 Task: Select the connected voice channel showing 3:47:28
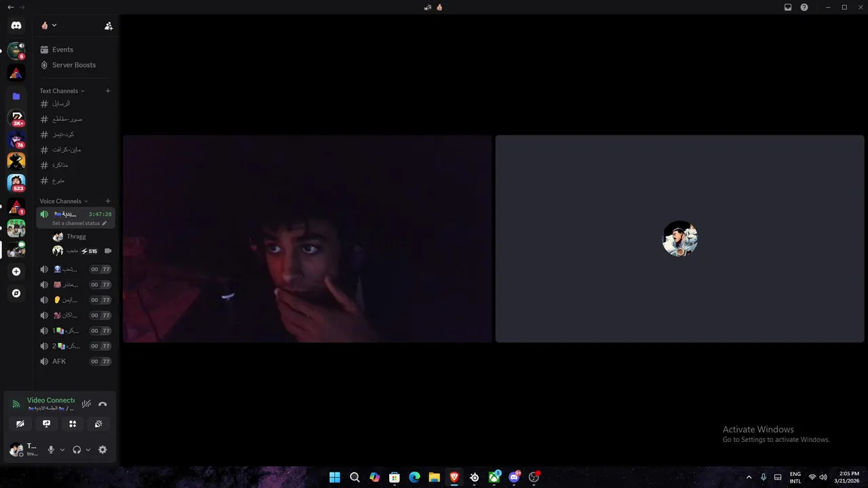click(x=75, y=218)
